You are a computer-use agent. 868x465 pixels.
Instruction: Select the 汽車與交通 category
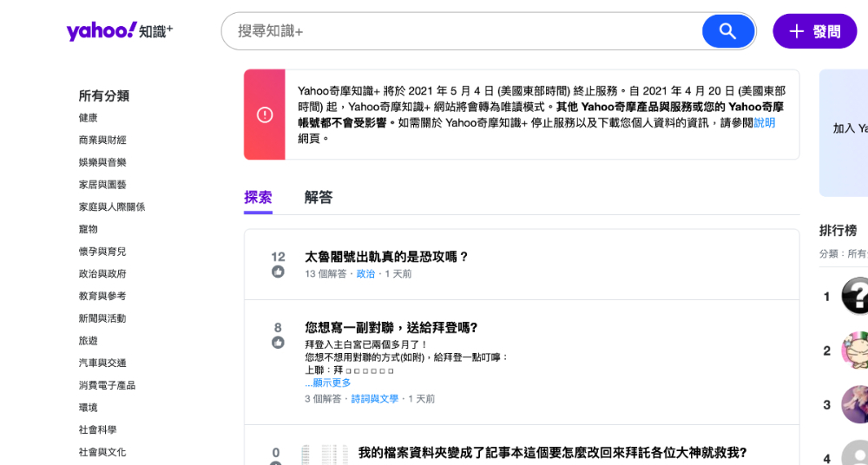(102, 363)
